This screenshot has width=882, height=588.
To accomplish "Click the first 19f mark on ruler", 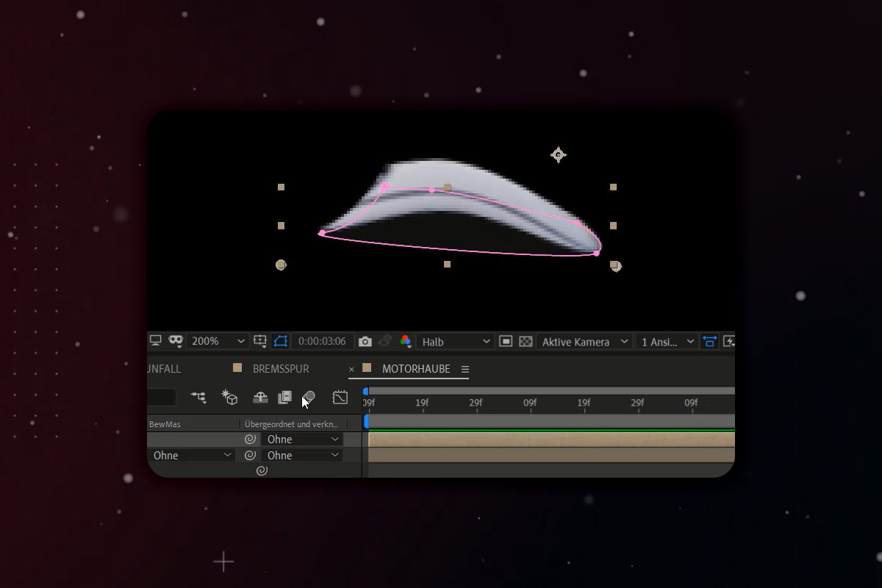I will [x=422, y=403].
